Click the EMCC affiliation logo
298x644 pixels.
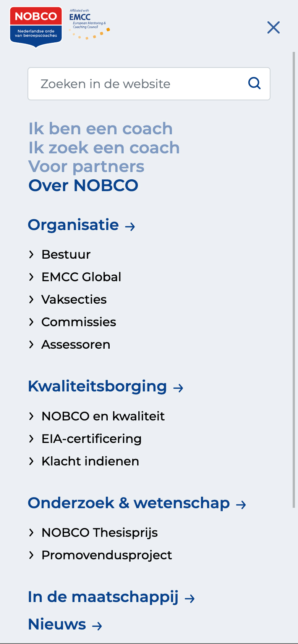(x=89, y=24)
